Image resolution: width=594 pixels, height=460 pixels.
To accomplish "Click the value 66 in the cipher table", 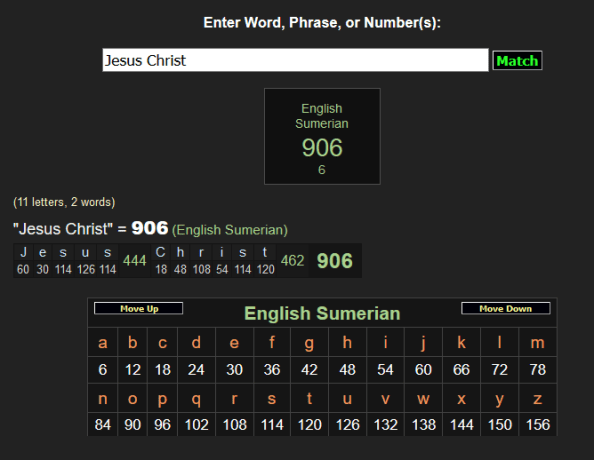I will [x=461, y=369].
